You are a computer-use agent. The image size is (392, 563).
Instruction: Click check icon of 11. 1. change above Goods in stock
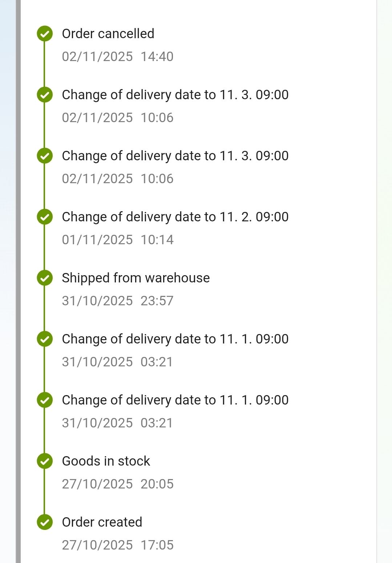(45, 400)
